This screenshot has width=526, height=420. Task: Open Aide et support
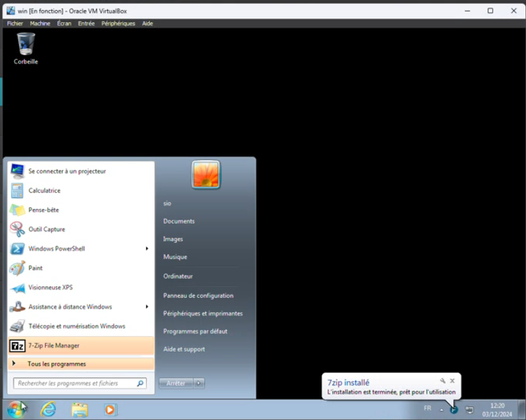point(184,349)
